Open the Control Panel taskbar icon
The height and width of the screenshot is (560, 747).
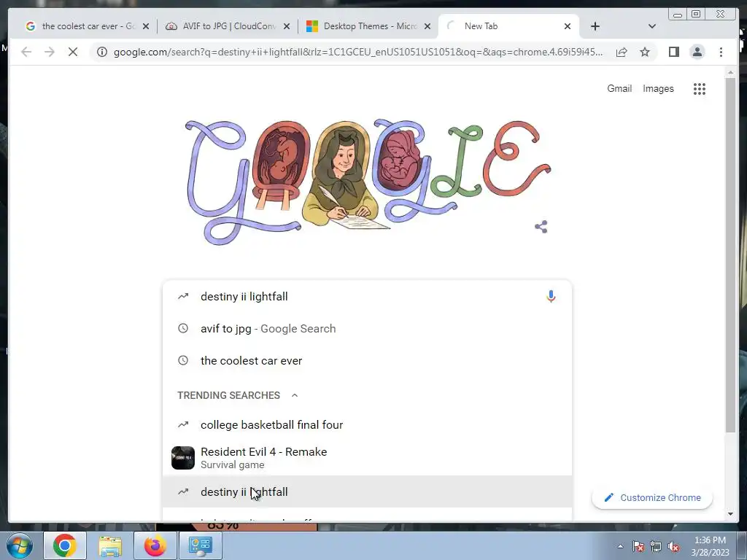(x=200, y=545)
